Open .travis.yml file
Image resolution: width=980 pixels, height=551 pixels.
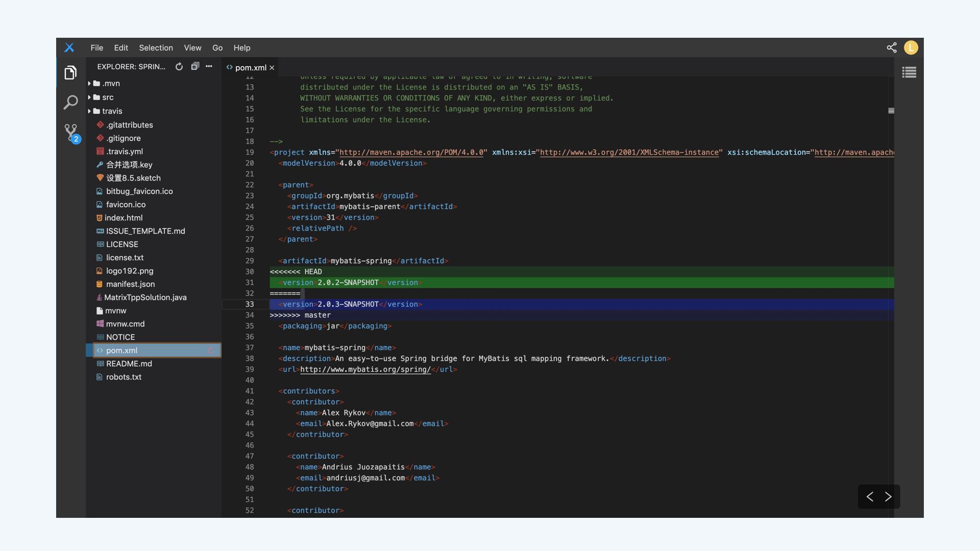click(x=125, y=151)
